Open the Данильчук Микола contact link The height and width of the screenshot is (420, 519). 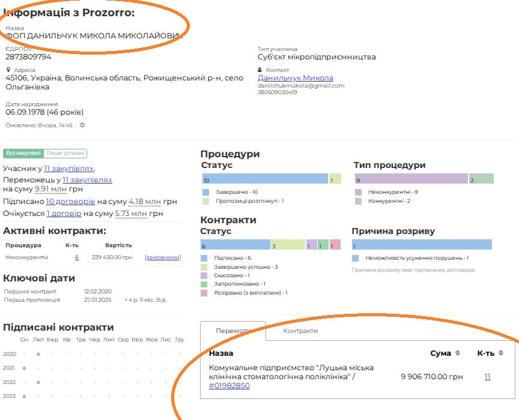[295, 78]
